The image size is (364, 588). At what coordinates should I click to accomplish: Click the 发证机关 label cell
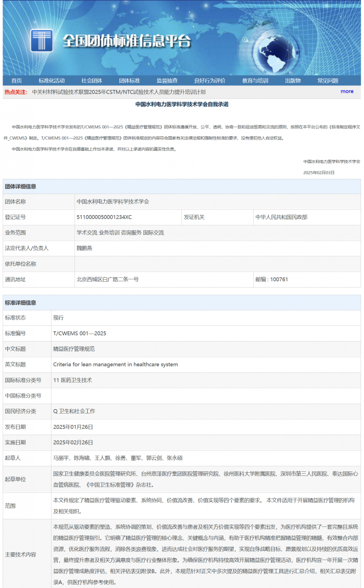pyautogui.click(x=218, y=217)
